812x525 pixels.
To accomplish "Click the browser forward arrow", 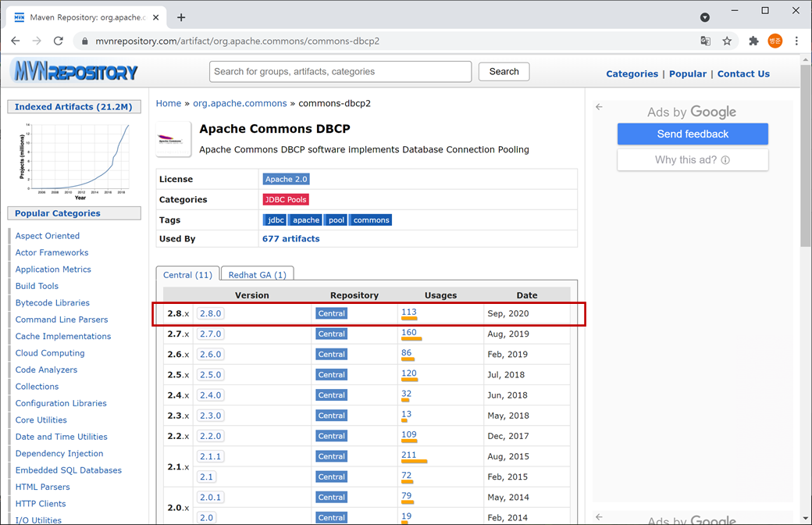I will tap(37, 41).
